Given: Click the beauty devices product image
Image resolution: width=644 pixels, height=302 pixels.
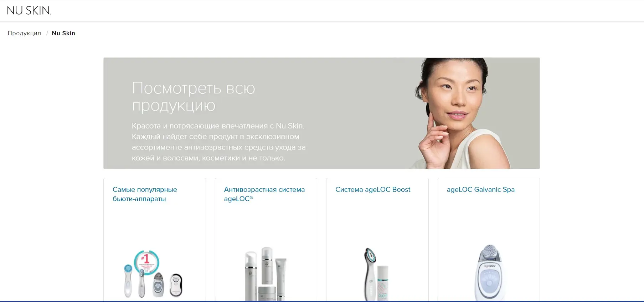Looking at the screenshot, I should pyautogui.click(x=153, y=274).
